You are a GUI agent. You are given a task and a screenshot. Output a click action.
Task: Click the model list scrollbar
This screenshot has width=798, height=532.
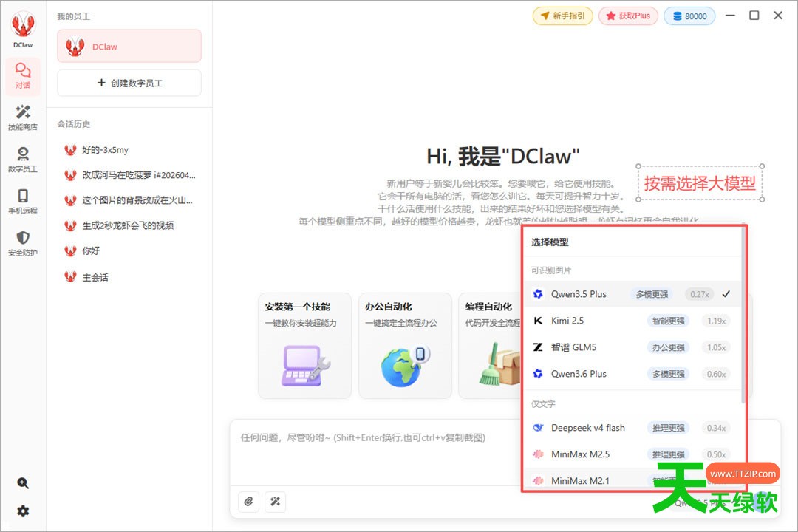(743, 316)
